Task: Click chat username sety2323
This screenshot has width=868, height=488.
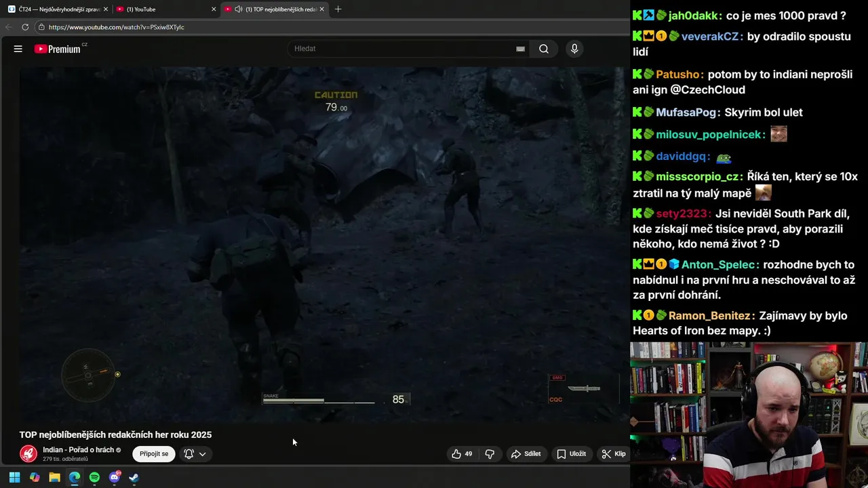Action: 682,214
